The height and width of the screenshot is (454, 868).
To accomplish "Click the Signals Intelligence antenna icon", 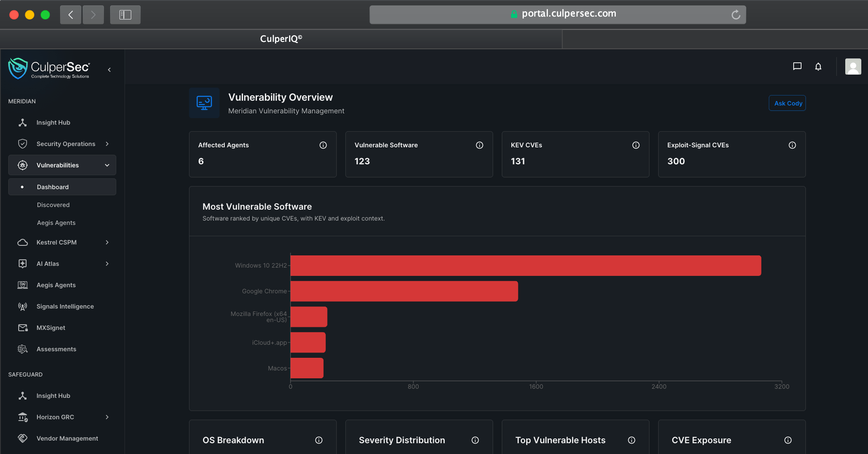I will 23,307.
